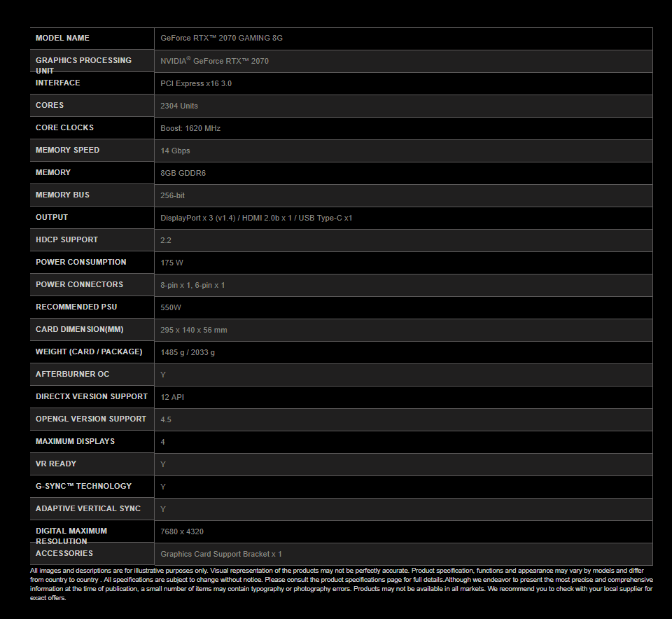This screenshot has height=619, width=672.
Task: Click the '4' maximum displays value
Action: tap(163, 442)
